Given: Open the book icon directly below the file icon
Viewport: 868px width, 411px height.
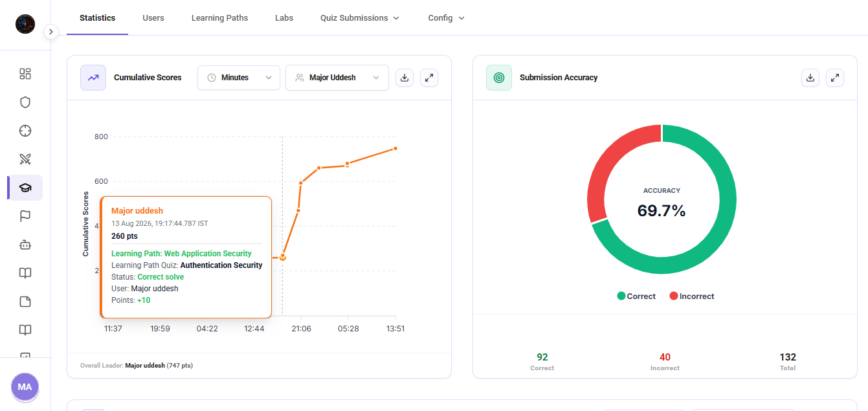Looking at the screenshot, I should coord(25,330).
